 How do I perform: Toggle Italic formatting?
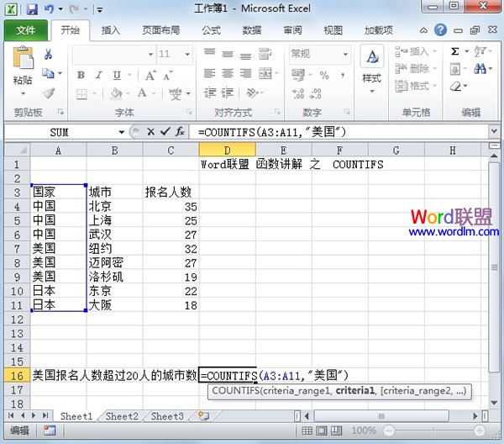(x=97, y=75)
